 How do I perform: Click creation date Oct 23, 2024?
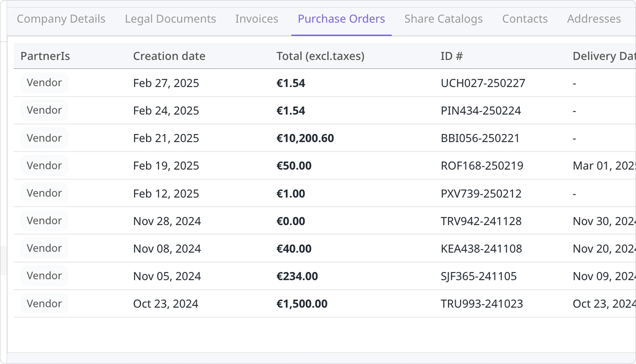click(x=166, y=304)
